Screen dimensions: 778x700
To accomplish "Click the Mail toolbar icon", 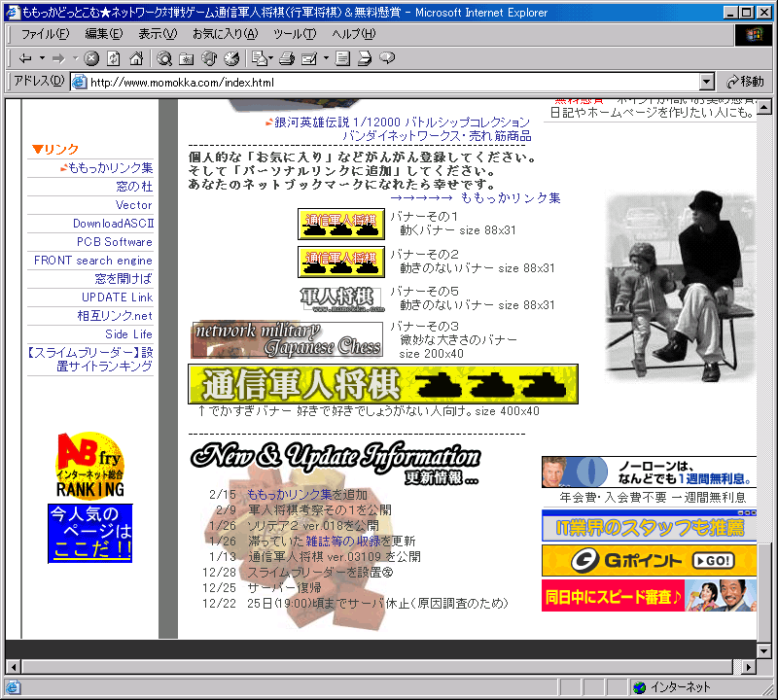I will click(x=259, y=58).
